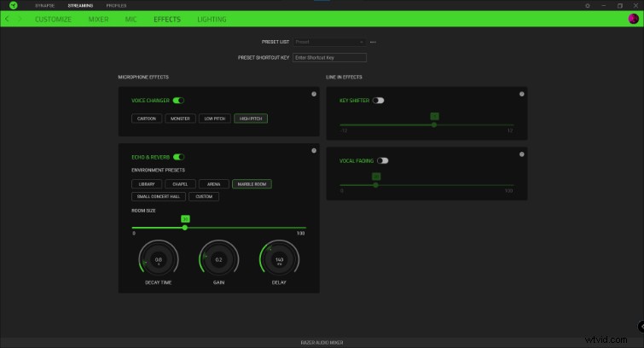Switch to the Synapse tab
Screen dimensions: 644x348
coord(44,6)
